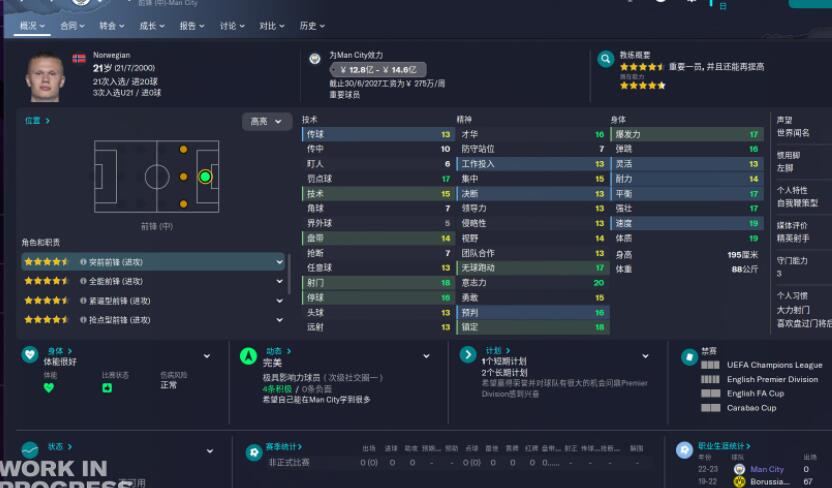Click the 意志力 attribute row
832x488 pixels.
tap(533, 283)
